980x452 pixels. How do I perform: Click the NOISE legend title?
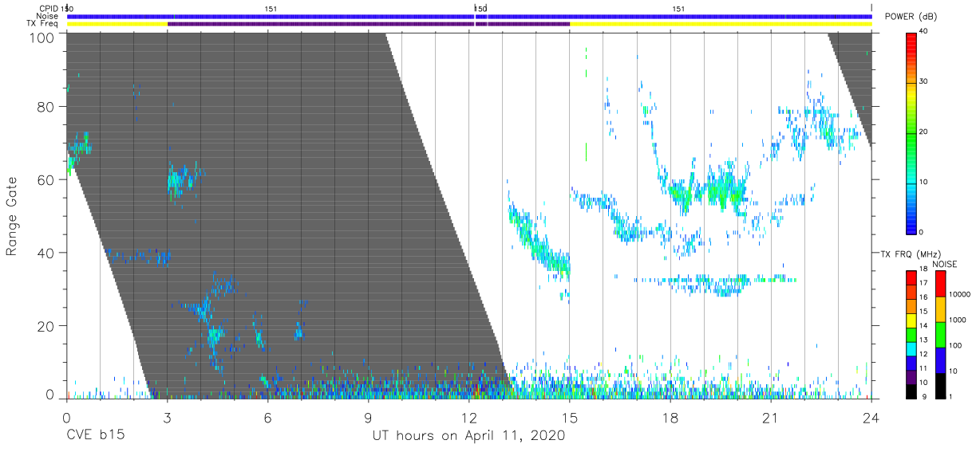(945, 264)
